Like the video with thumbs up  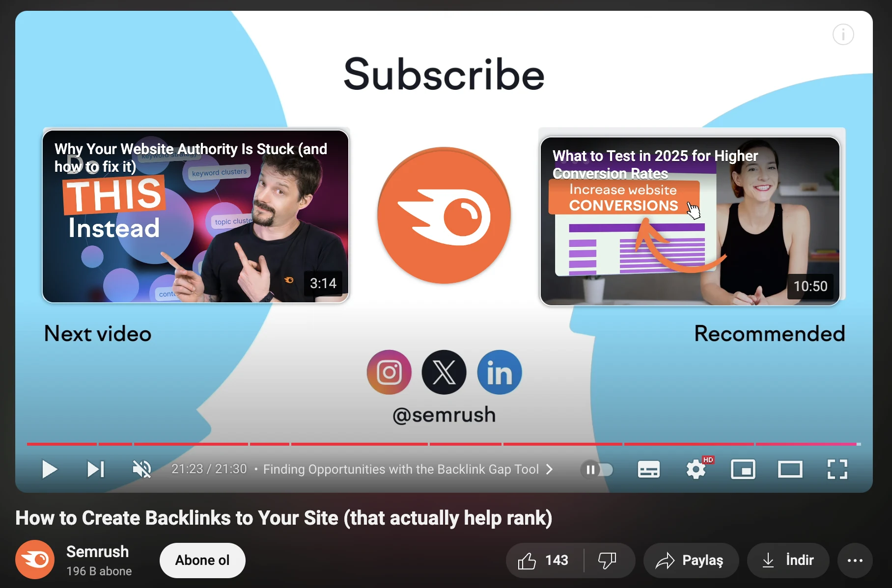click(544, 560)
